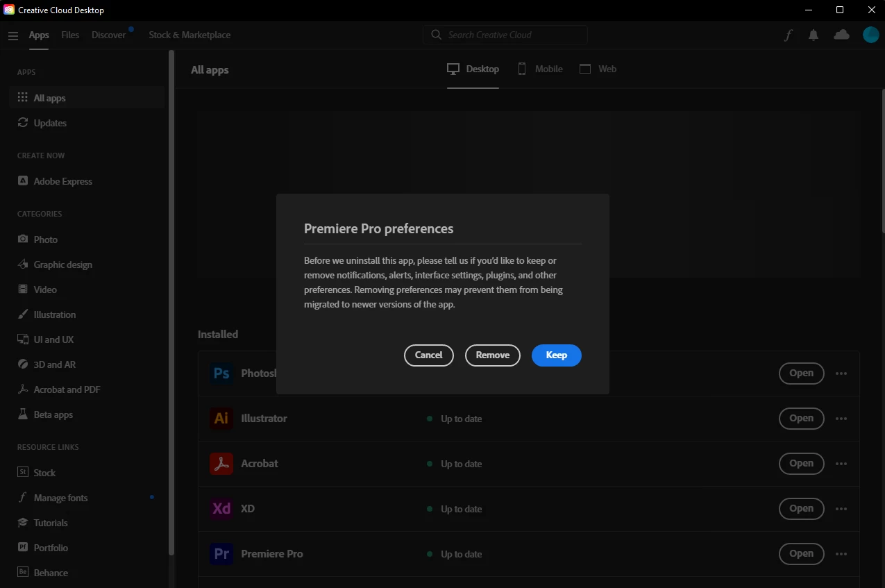Click XD Up to date status
The height and width of the screenshot is (588, 885).
[x=454, y=509]
